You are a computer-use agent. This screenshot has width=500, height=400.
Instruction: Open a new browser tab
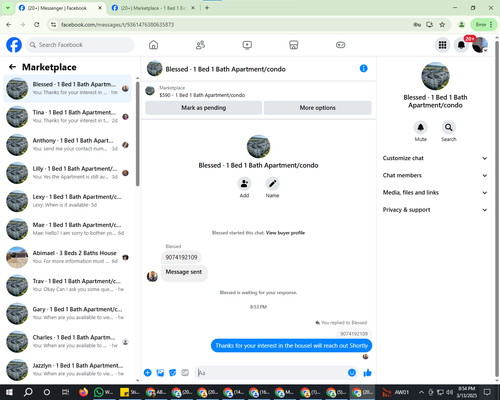pyautogui.click(x=207, y=8)
